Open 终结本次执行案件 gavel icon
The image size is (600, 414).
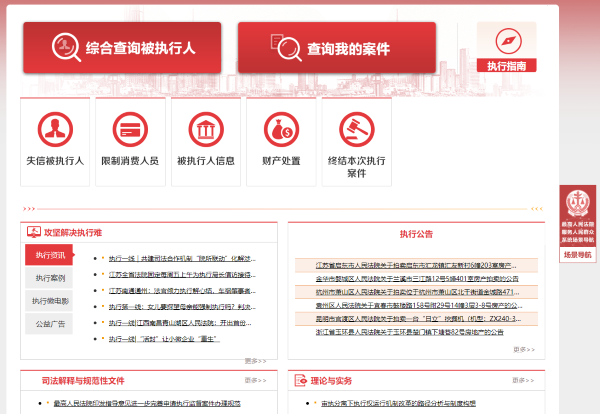pos(357,129)
